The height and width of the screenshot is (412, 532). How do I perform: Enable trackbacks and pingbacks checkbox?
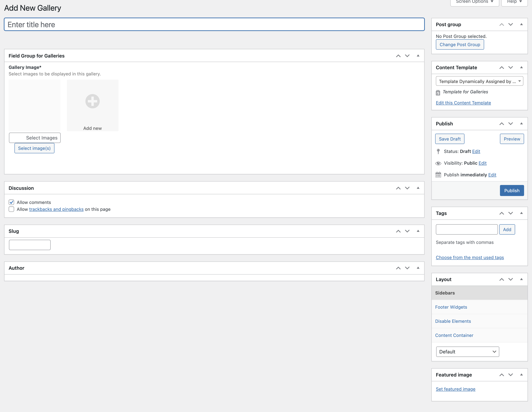pos(11,209)
